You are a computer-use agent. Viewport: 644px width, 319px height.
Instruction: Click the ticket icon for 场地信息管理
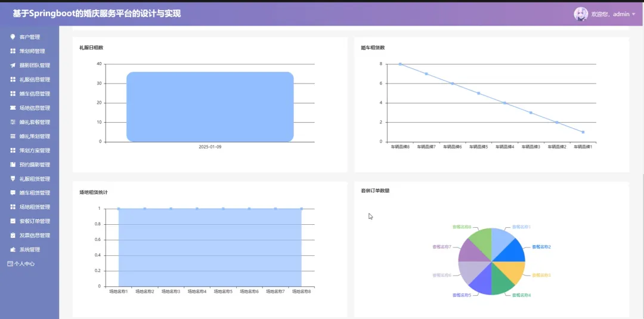[x=13, y=107]
